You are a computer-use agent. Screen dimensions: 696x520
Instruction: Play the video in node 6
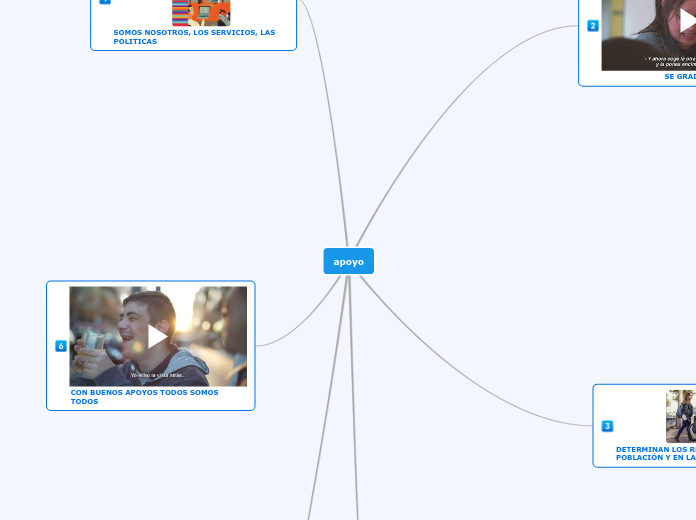158,336
